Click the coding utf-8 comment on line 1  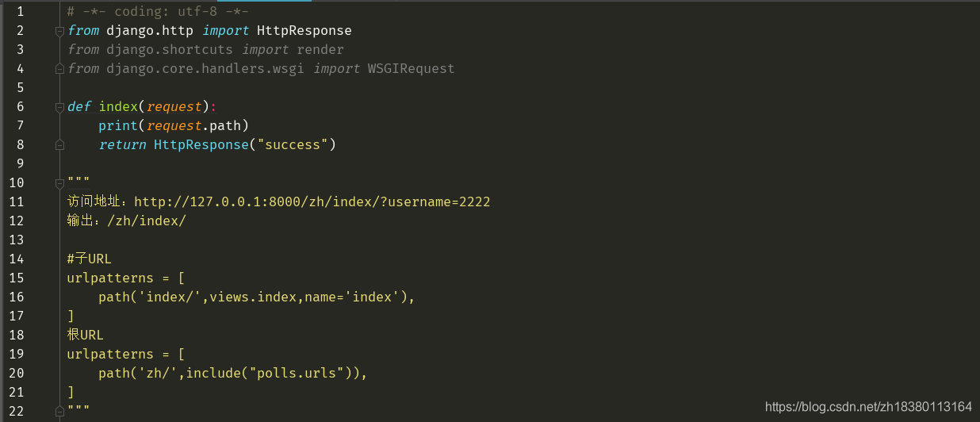click(158, 11)
